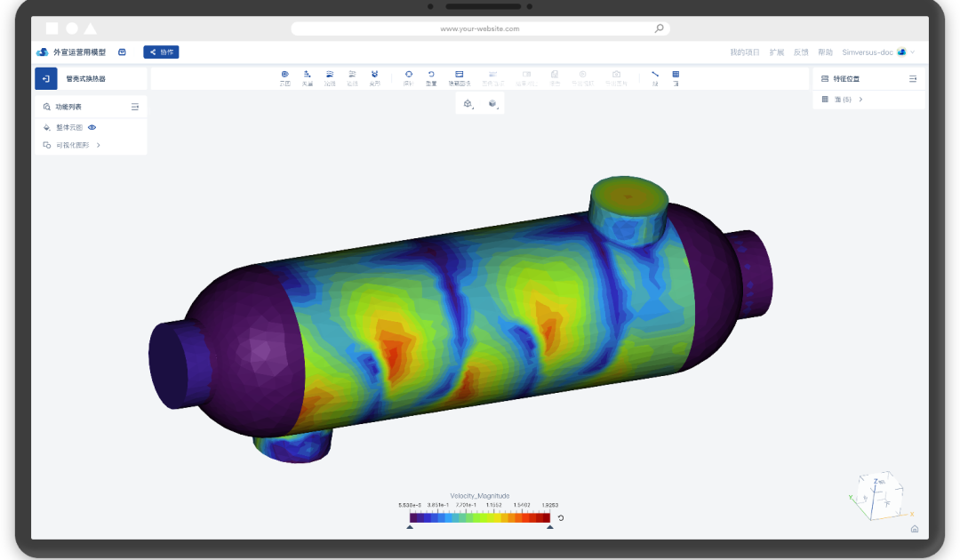Screen dimensions: 960x560
Task: Open 反馈 menu
Action: click(x=801, y=52)
